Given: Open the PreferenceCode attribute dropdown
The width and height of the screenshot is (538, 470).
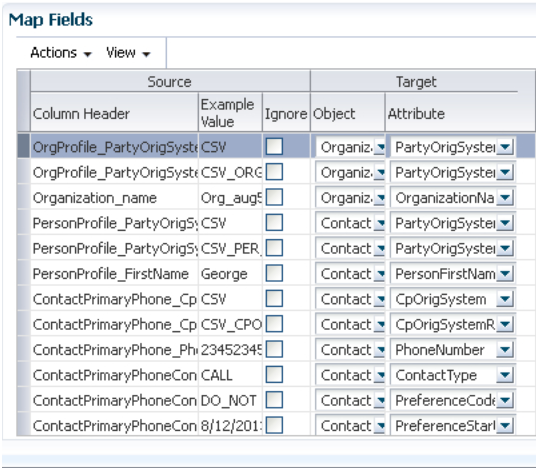Looking at the screenshot, I should coord(505,401).
